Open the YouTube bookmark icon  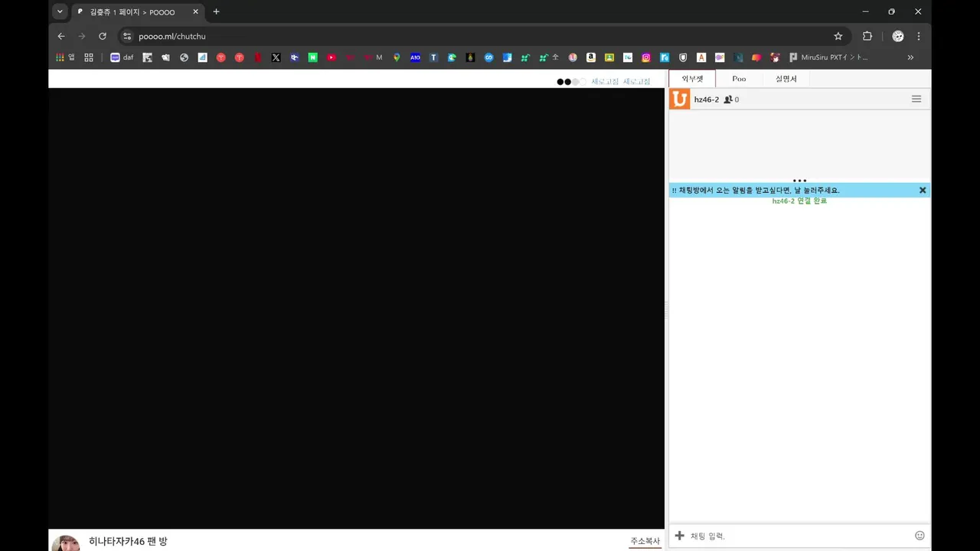pyautogui.click(x=331, y=57)
